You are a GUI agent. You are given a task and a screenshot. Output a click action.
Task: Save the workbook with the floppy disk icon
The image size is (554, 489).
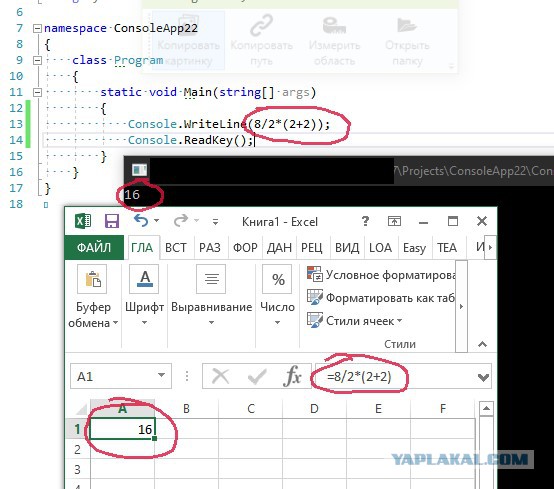(x=112, y=222)
